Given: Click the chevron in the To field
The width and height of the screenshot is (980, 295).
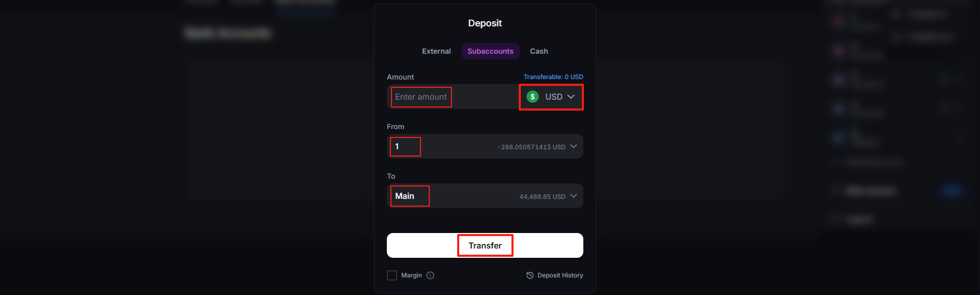Looking at the screenshot, I should (x=574, y=196).
